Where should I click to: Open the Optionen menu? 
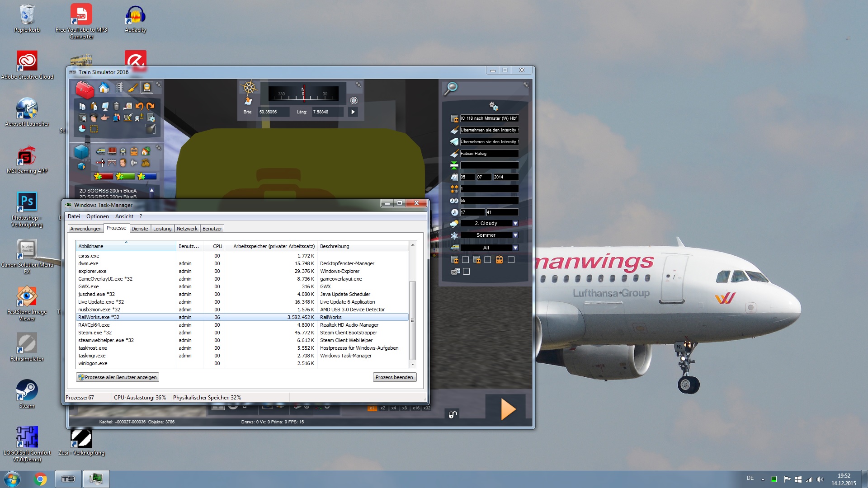tap(98, 216)
